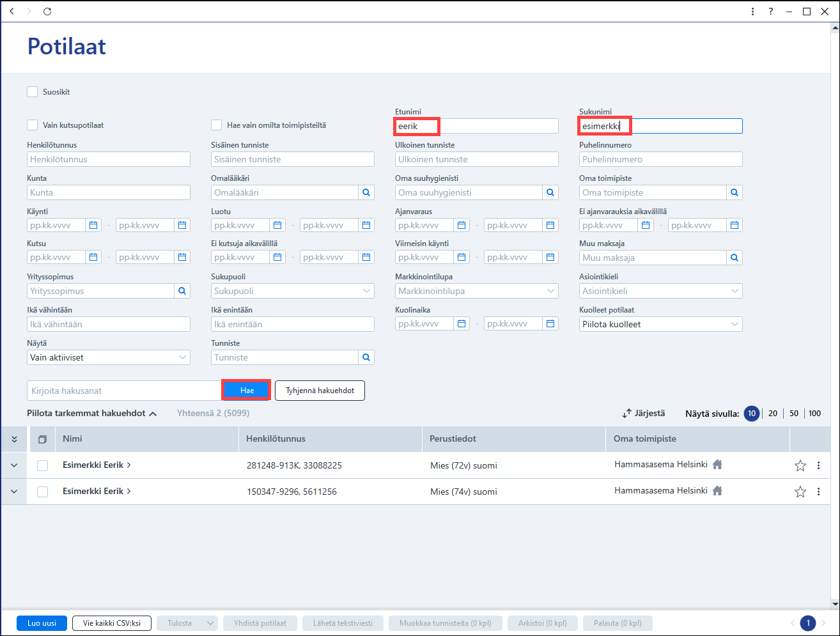Open three-dot menu for second patient row
The image size is (840, 636).
coord(818,492)
